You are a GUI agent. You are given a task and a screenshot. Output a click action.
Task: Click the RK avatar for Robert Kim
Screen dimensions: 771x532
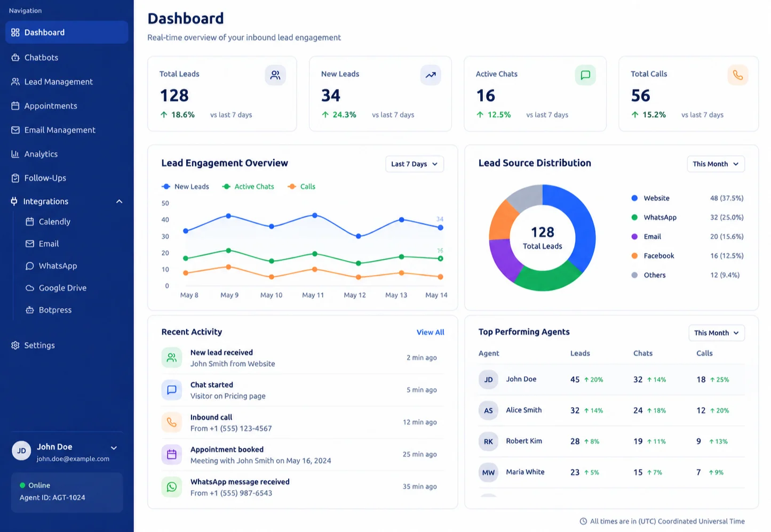coord(488,441)
